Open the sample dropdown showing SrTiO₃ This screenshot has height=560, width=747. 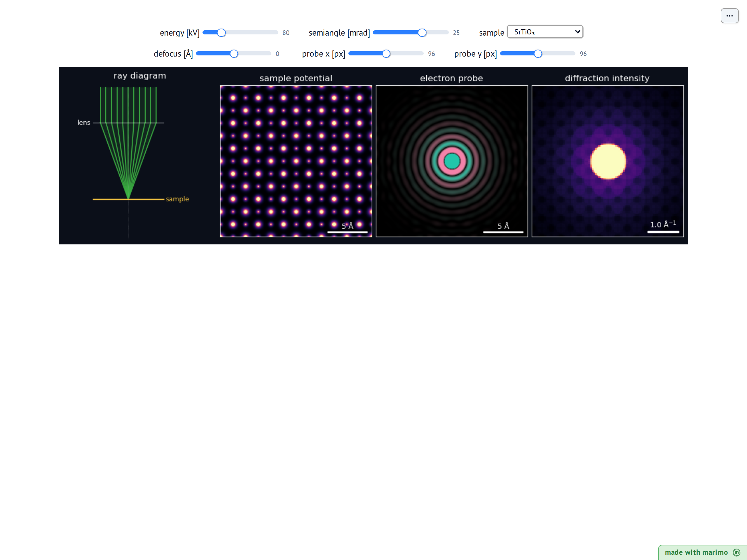[x=545, y=32]
